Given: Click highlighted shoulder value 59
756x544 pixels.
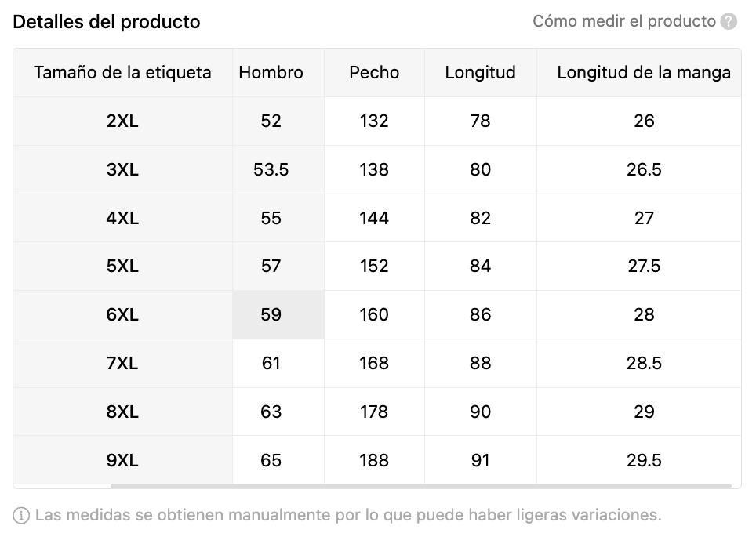Looking at the screenshot, I should [271, 315].
